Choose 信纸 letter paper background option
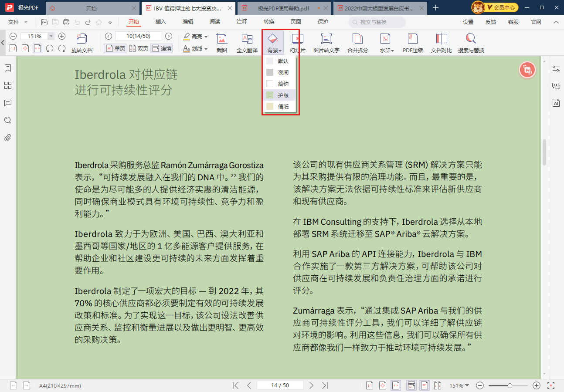The height and width of the screenshot is (392, 564). 279,106
